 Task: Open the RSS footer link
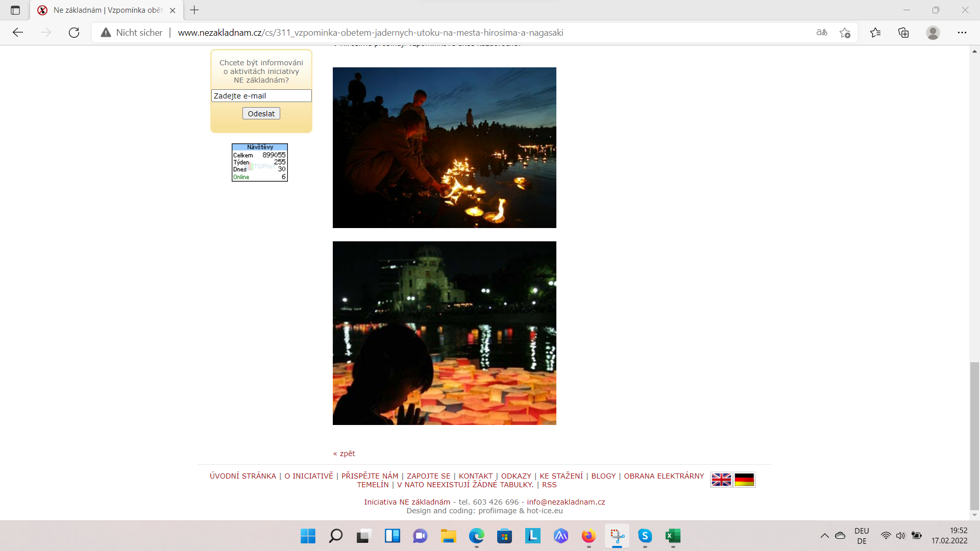pyautogui.click(x=549, y=485)
